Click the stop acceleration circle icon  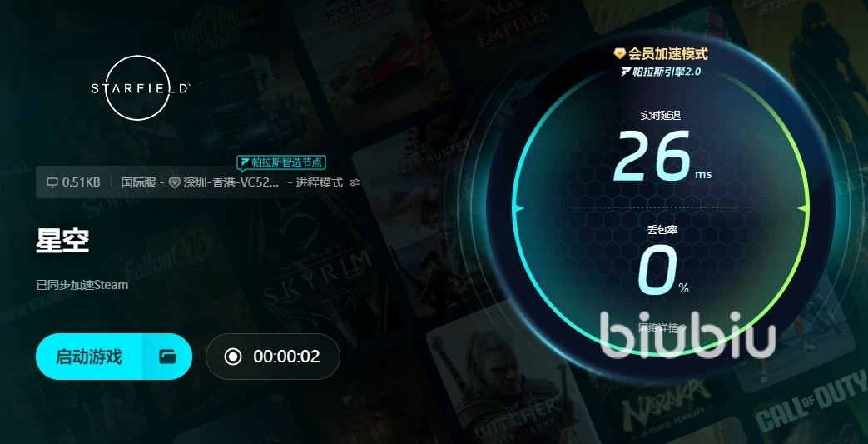(x=233, y=357)
